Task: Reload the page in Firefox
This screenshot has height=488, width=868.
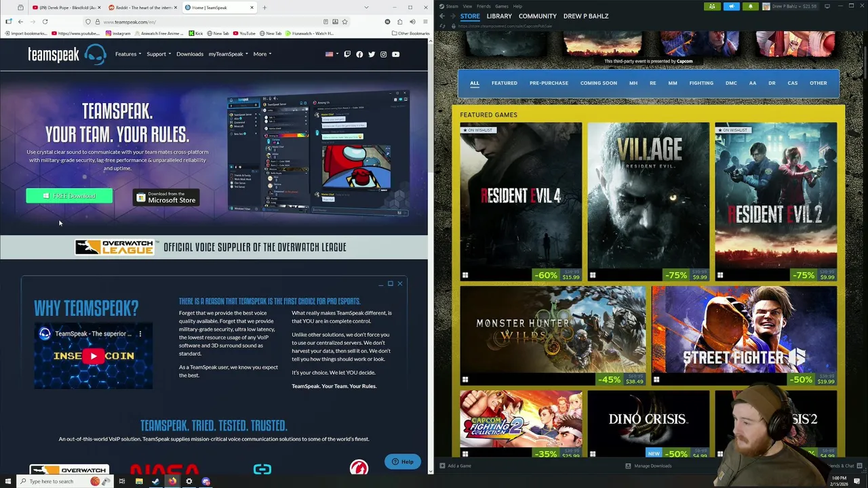Action: click(45, 22)
